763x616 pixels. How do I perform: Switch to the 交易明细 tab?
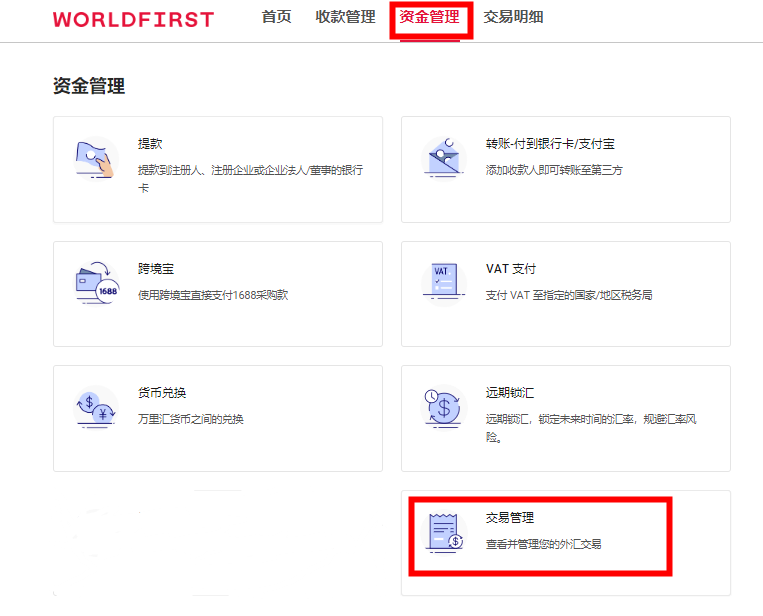coord(513,17)
